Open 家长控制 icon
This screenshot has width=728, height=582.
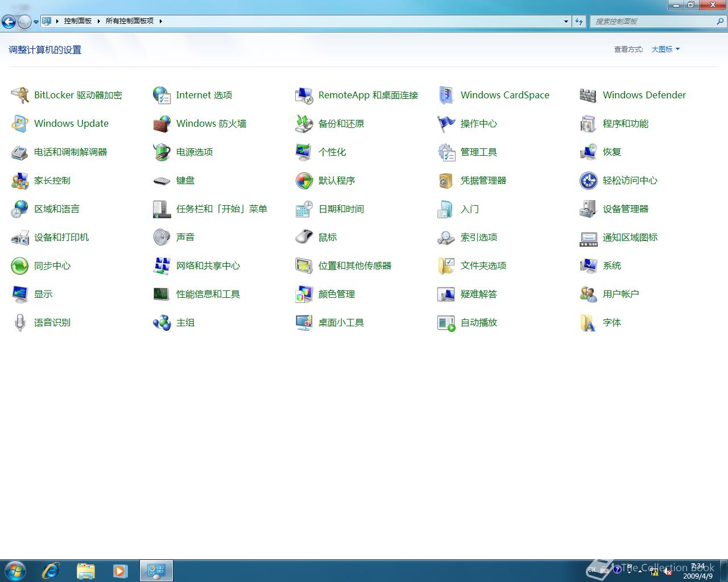point(20,180)
